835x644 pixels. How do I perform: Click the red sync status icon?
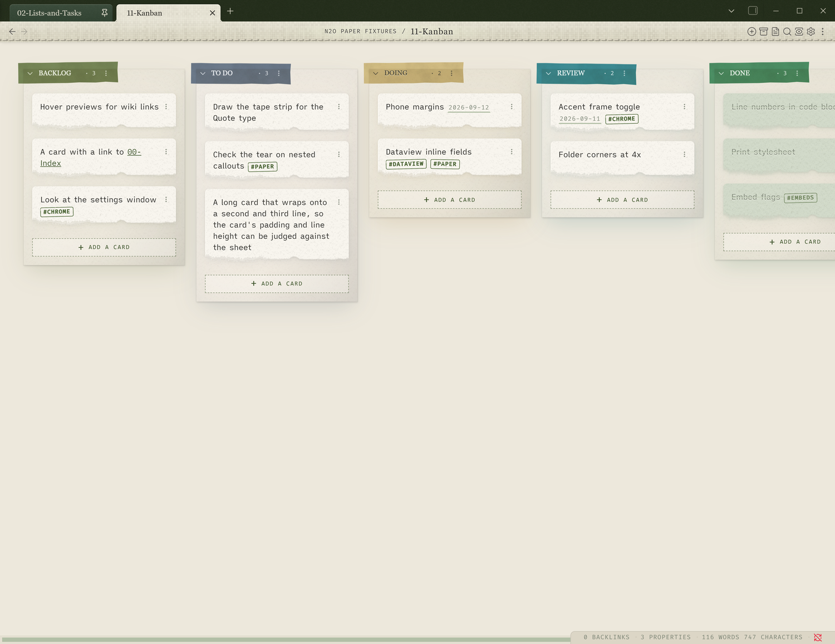point(818,637)
